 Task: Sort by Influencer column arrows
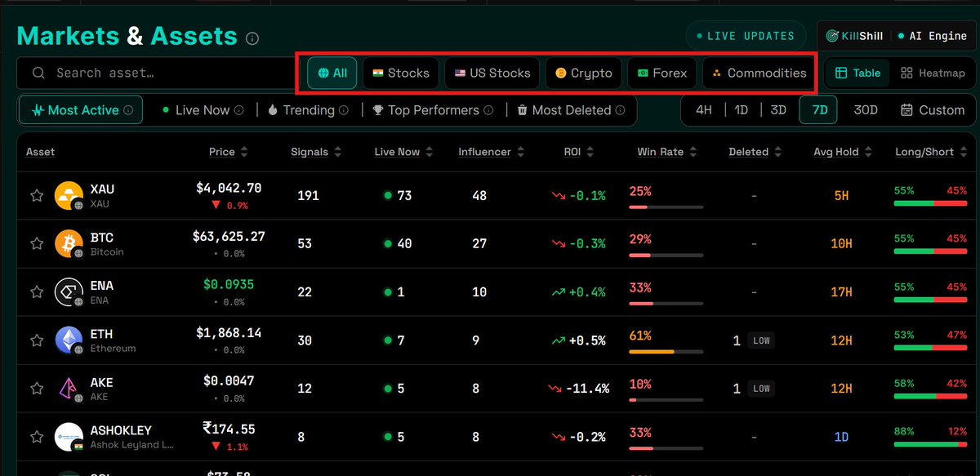click(520, 152)
